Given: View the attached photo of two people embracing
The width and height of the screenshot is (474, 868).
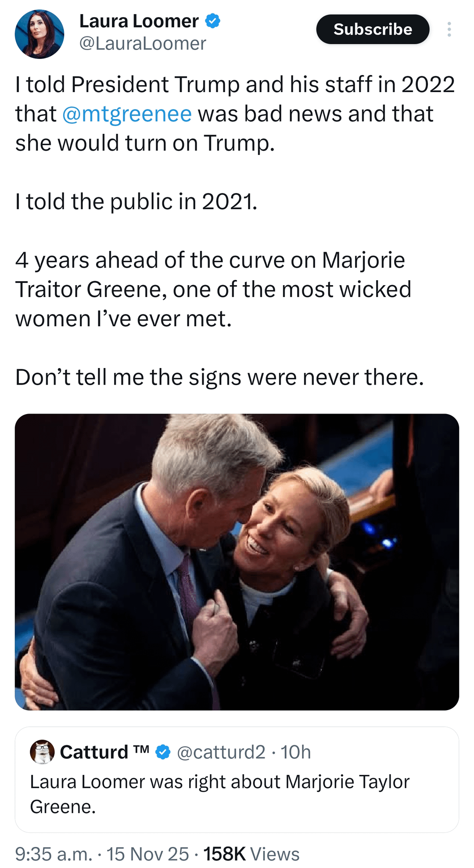Looking at the screenshot, I should (x=237, y=562).
